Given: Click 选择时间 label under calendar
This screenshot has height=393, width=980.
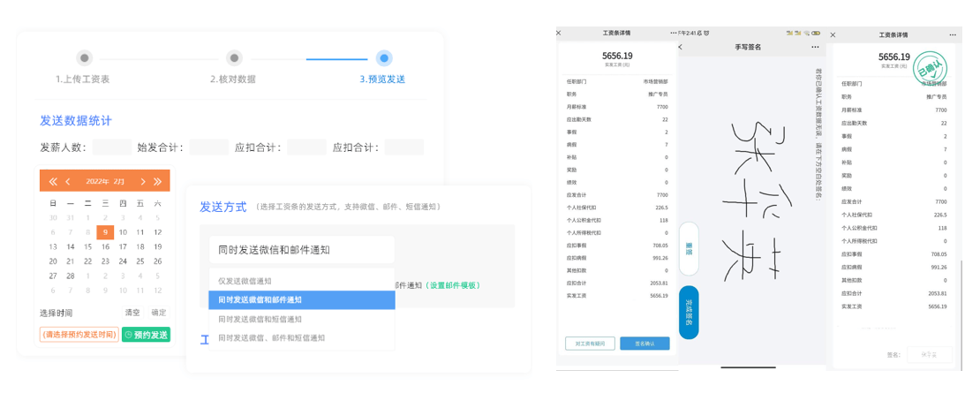Looking at the screenshot, I should coord(56,313).
